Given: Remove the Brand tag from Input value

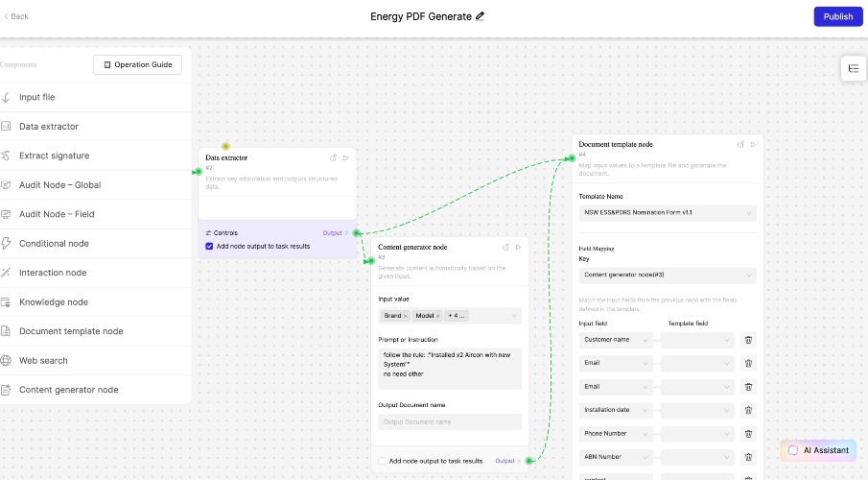Looking at the screenshot, I should (x=405, y=316).
